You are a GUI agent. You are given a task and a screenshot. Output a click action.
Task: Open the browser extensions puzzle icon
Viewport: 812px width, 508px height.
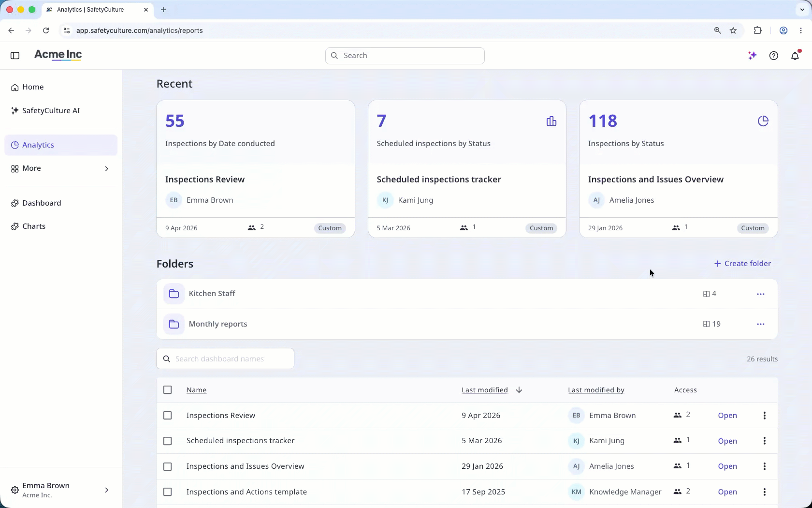757,30
